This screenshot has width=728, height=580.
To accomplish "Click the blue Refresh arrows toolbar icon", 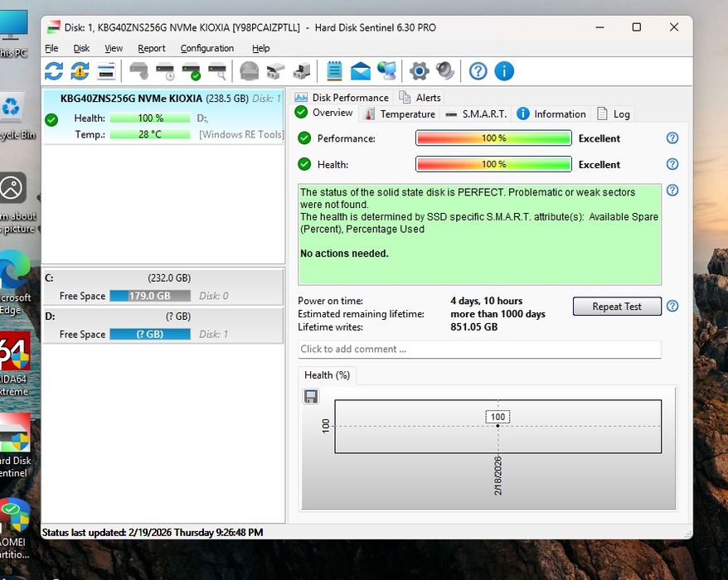I will 54,71.
